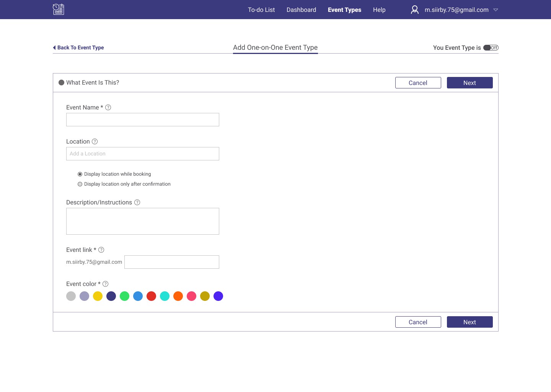Focus the Event Name input field
Viewport: 551px width, 392px height.
(143, 119)
